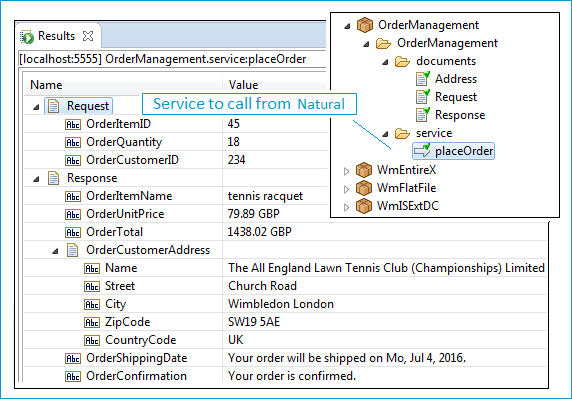Click the Results tab run icon
The image size is (572, 399).
(x=27, y=37)
